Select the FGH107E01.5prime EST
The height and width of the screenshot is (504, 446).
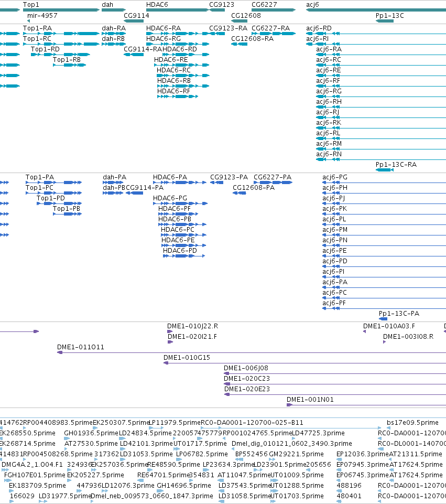(x=8, y=480)
